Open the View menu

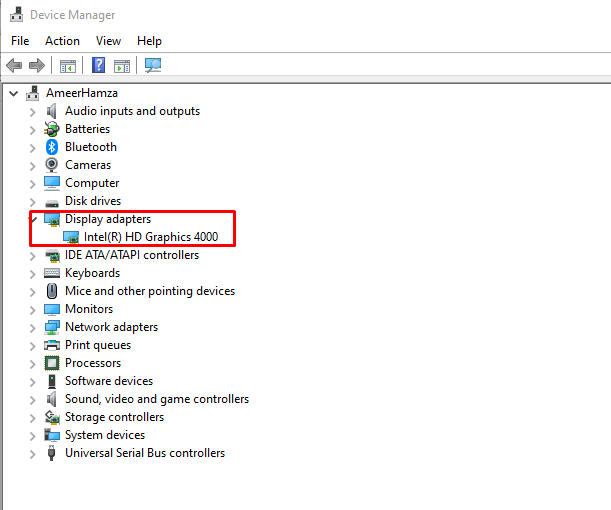pyautogui.click(x=108, y=41)
